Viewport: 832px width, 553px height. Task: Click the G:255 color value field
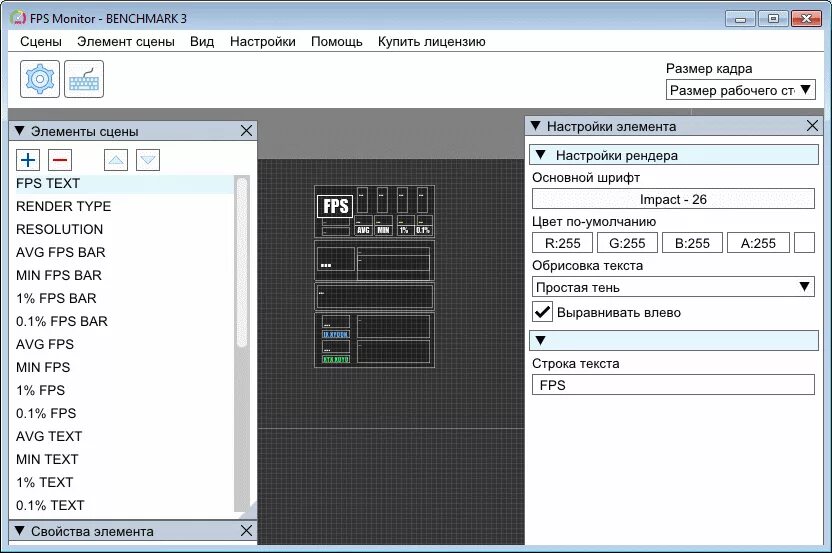(x=627, y=243)
